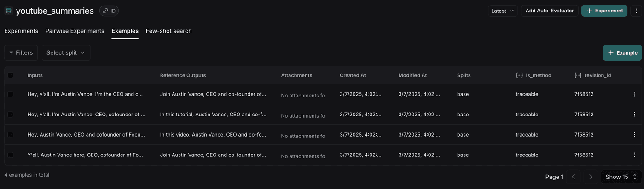The image size is (644, 189).
Task: Switch to the Experiments tab
Action: coord(21,31)
